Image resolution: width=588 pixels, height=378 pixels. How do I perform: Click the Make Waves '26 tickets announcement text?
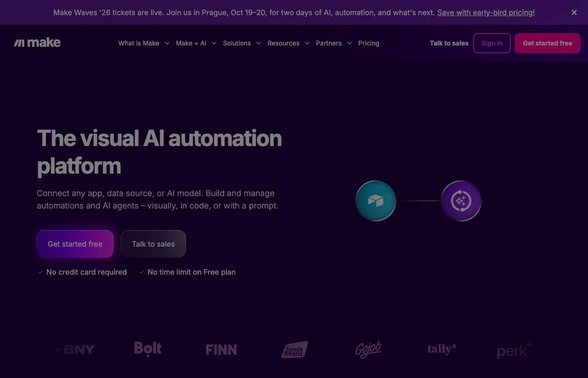(x=244, y=12)
